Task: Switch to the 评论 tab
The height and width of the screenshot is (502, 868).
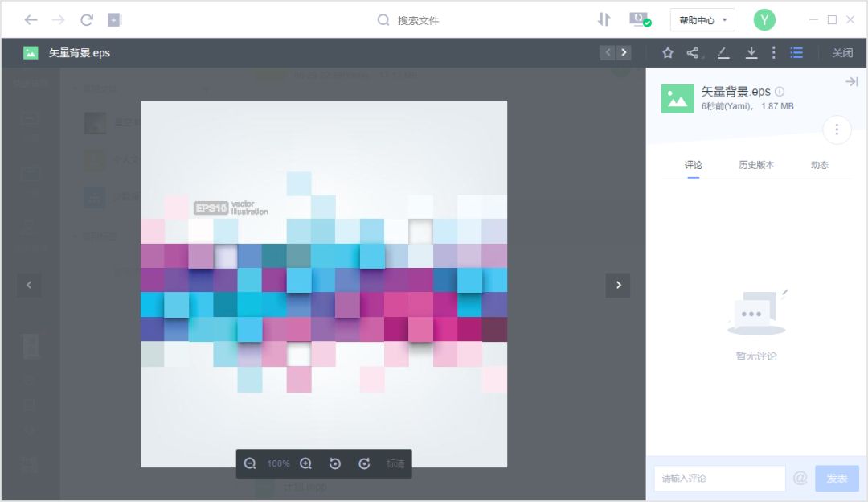Action: (693, 165)
